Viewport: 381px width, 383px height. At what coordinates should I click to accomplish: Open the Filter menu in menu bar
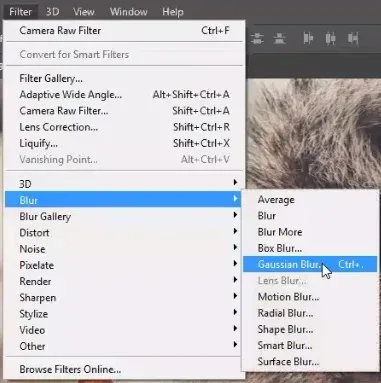pos(20,12)
